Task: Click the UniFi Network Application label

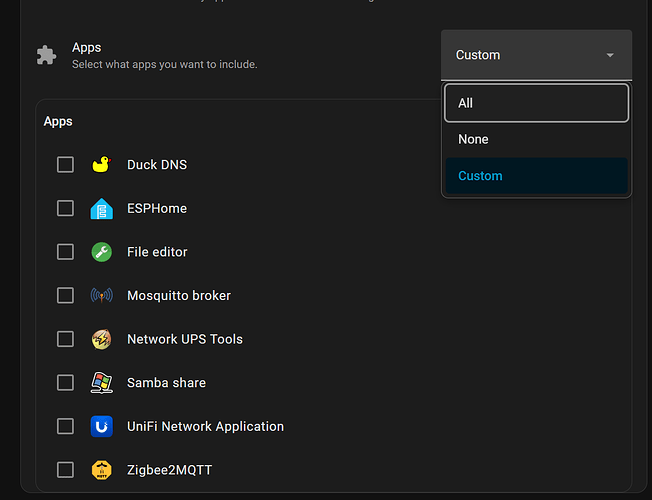Action: coord(205,426)
